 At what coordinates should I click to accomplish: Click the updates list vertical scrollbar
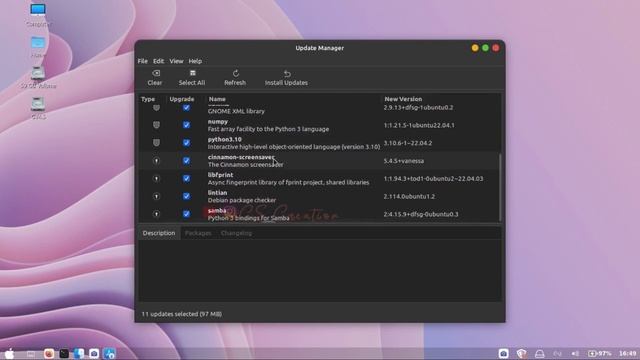(500, 187)
